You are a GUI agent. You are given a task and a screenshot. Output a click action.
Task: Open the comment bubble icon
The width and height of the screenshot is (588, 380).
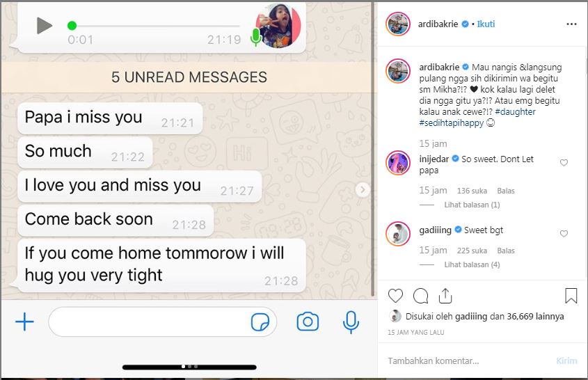[x=421, y=296]
